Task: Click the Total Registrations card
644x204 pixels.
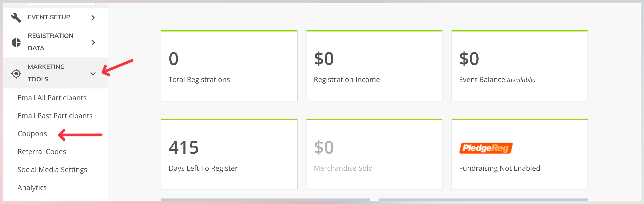Action: pyautogui.click(x=229, y=66)
